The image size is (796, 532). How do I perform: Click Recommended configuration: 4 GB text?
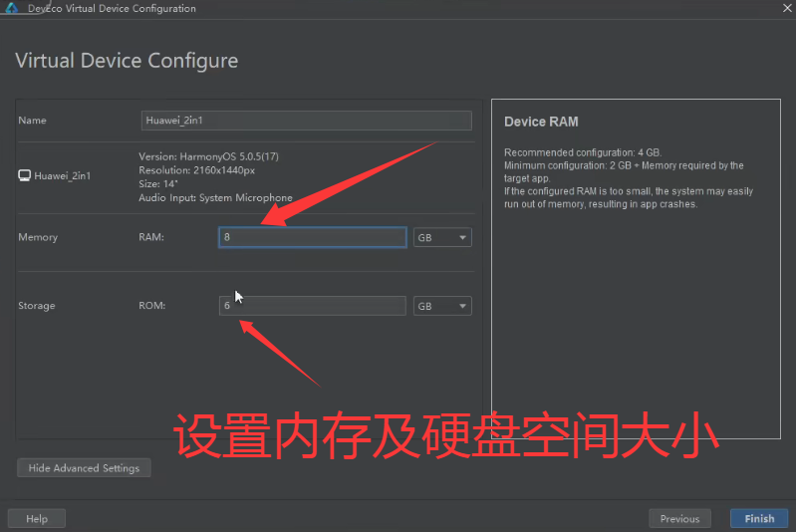[583, 152]
